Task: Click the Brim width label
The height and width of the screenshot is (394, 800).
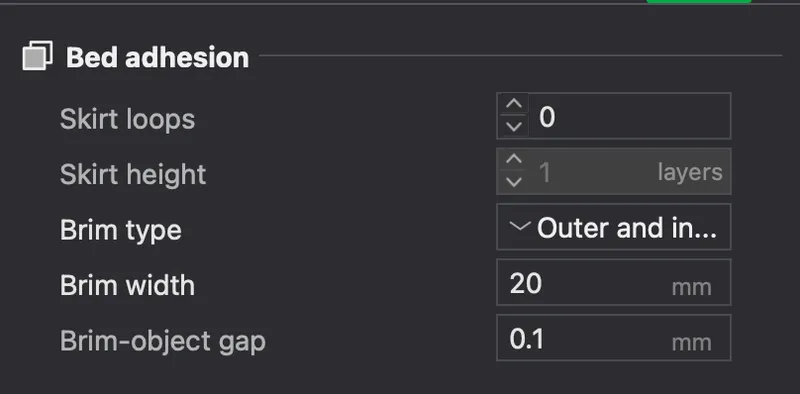Action: [x=127, y=285]
